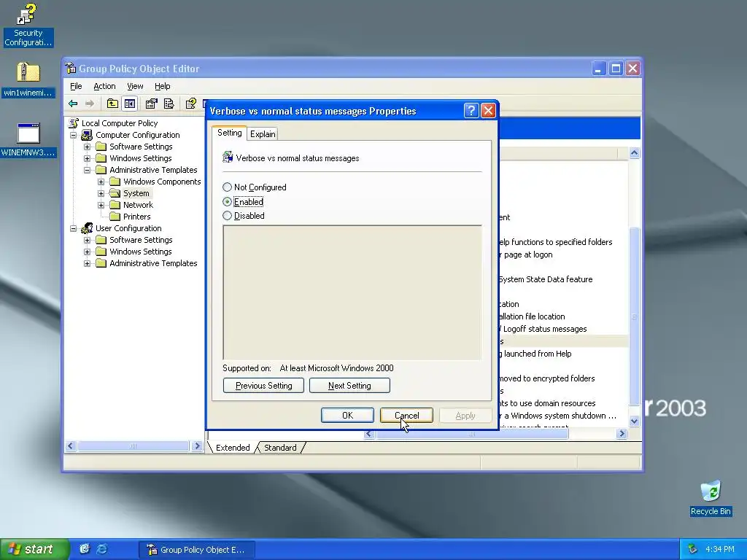
Task: Open the View menu
Action: click(x=135, y=86)
